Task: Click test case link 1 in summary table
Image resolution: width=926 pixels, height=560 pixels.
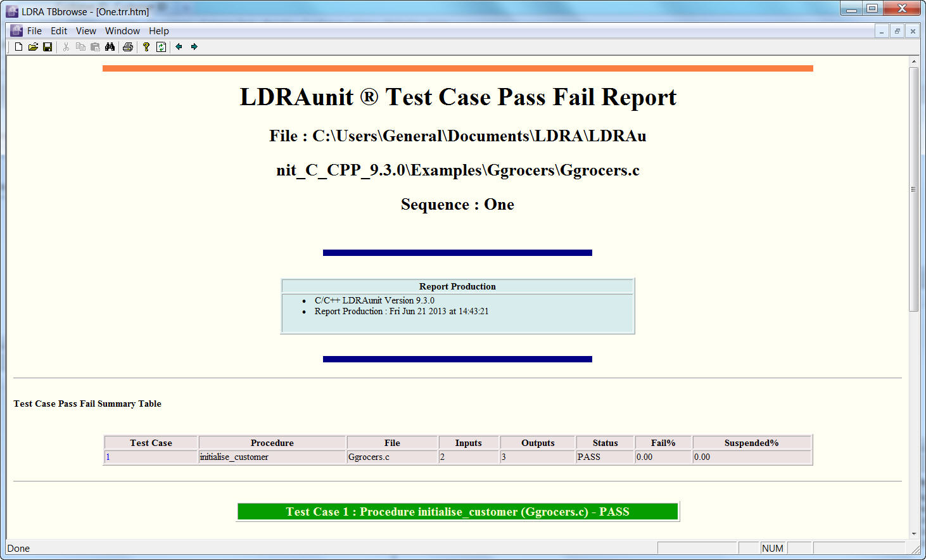Action: (x=108, y=457)
